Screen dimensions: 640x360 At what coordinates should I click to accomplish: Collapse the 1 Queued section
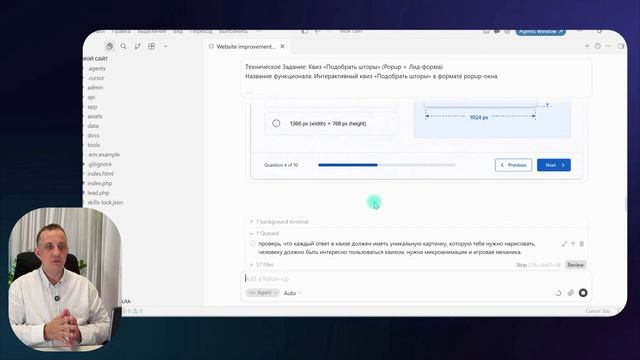click(x=265, y=233)
